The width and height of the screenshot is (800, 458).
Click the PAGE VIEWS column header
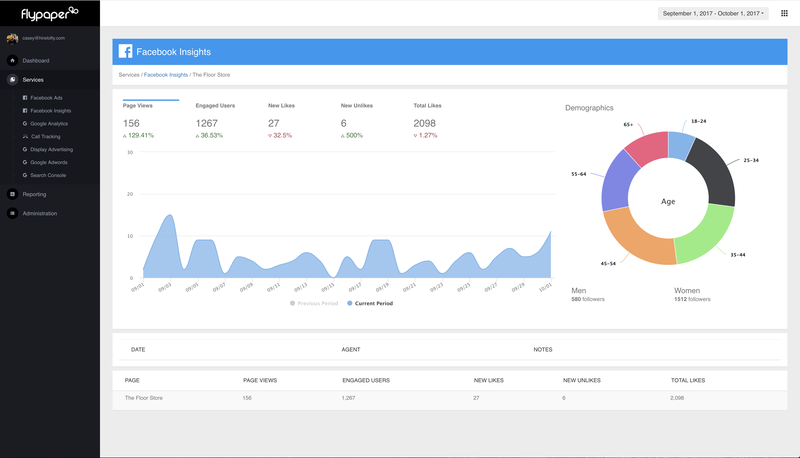[260, 380]
